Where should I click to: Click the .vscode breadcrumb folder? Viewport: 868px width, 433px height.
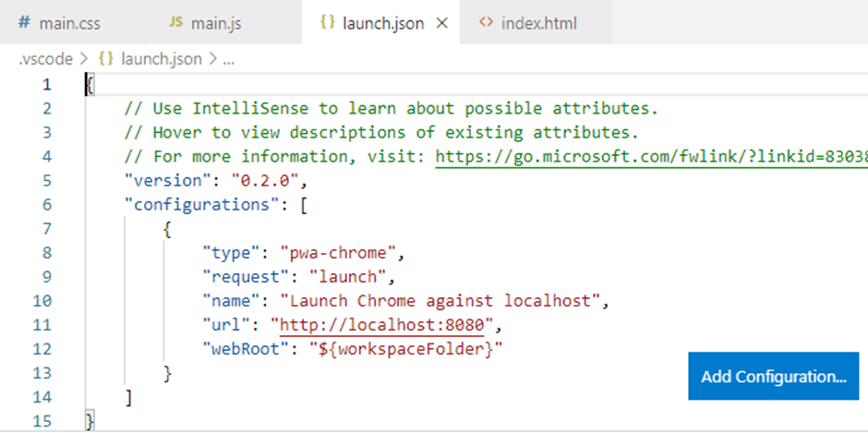coord(46,59)
